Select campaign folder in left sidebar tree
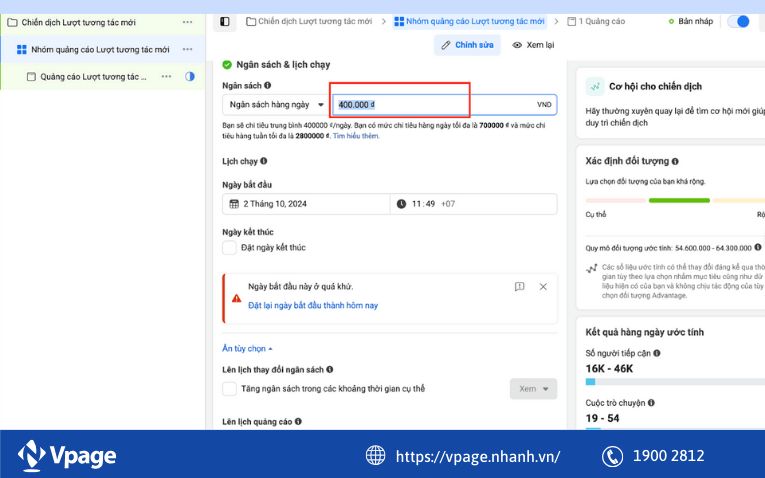This screenshot has width=765, height=478. coord(71,22)
